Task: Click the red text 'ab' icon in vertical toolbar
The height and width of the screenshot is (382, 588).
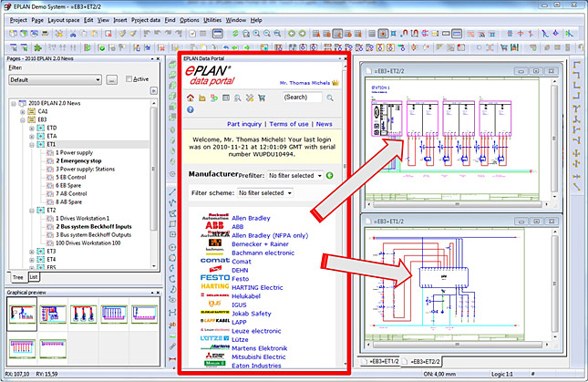Action: coord(172,325)
